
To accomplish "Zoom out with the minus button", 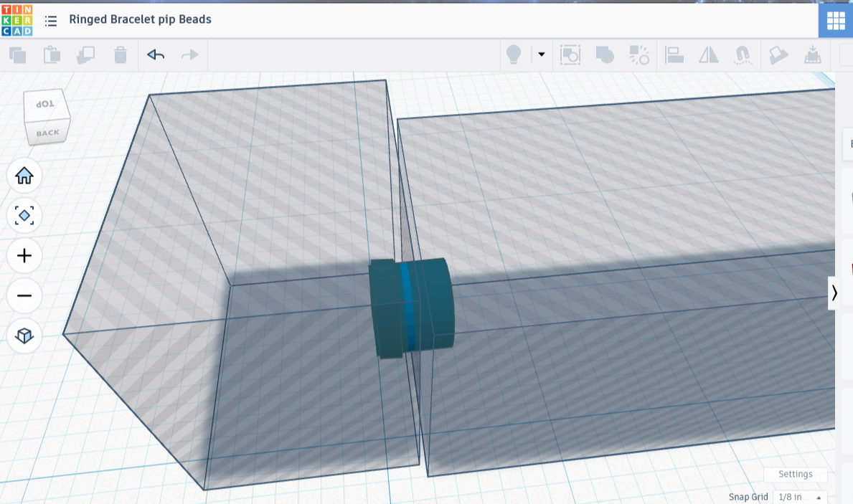I will pos(24,296).
